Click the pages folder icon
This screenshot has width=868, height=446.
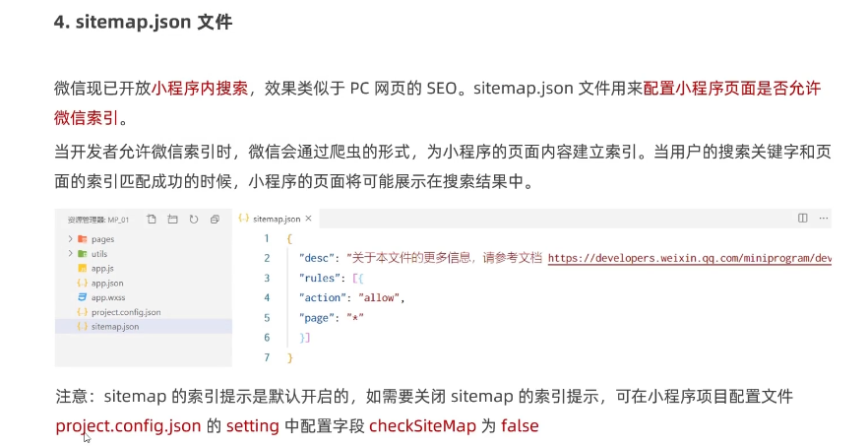point(83,239)
